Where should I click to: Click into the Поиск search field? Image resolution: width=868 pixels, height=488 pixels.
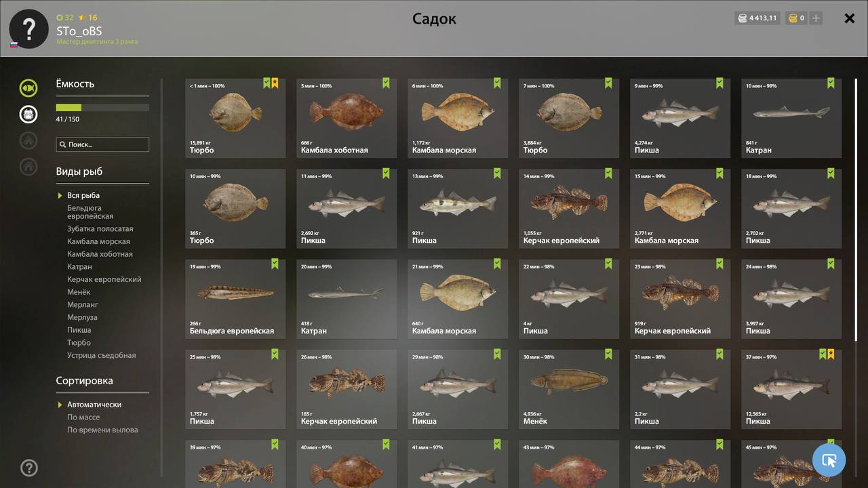point(102,144)
